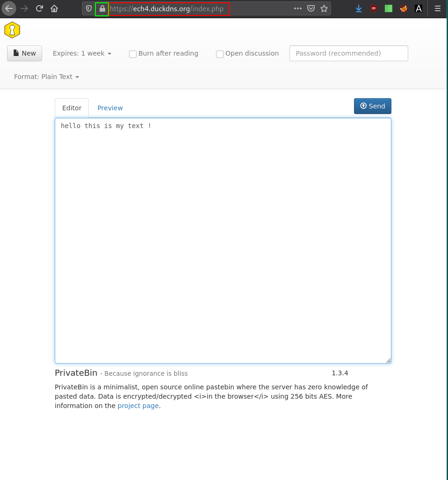This screenshot has width=448, height=480.
Task: Switch to the Editor tab
Action: 72,108
